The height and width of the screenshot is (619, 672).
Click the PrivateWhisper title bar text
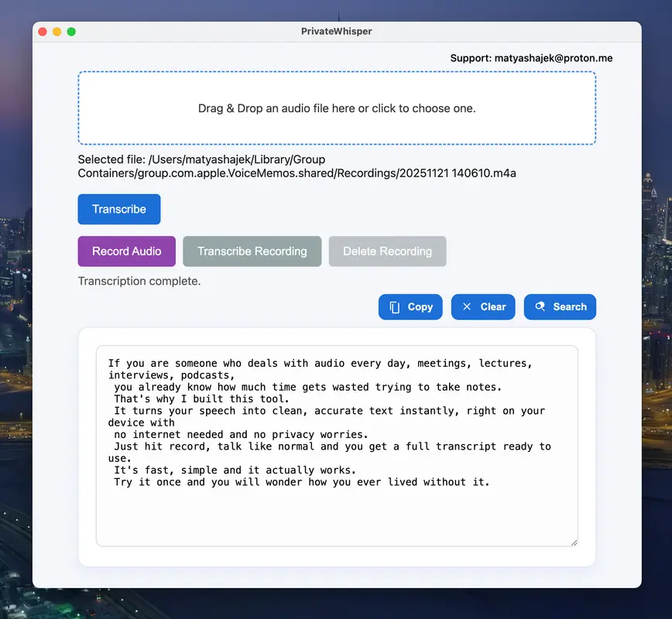click(337, 32)
